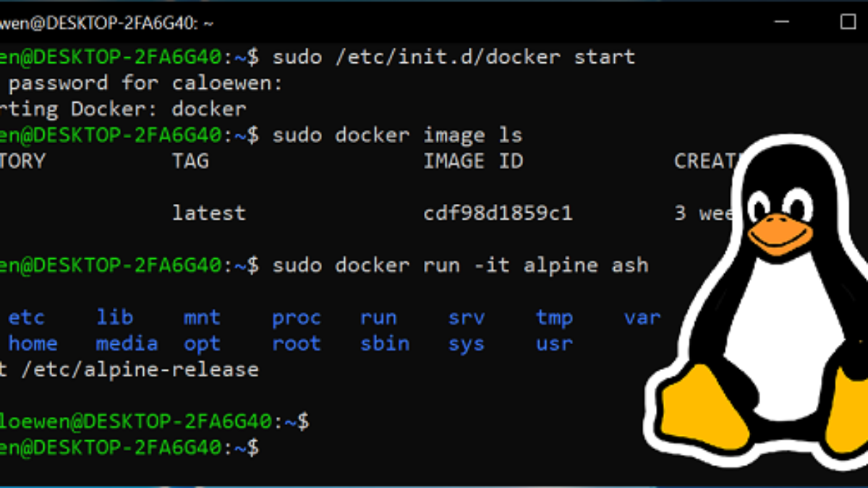Click the 'usr' directory entry

554,343
